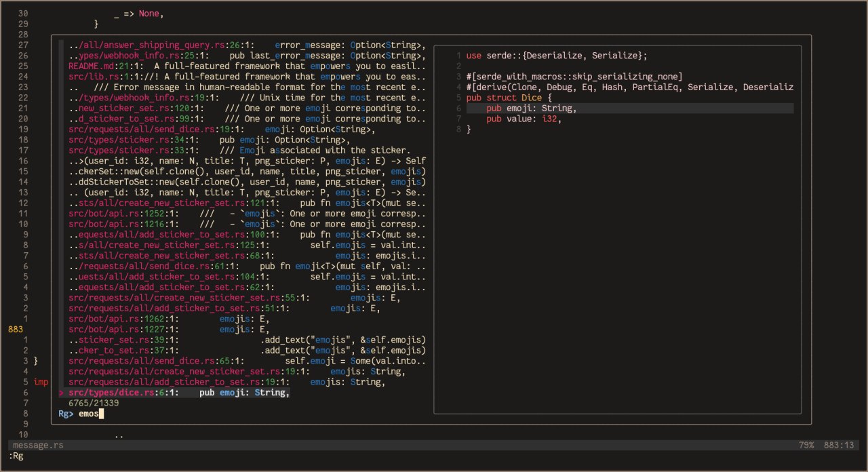Click the message.rs filename in statusline
Viewport: 868px width, 472px height.
tap(38, 445)
